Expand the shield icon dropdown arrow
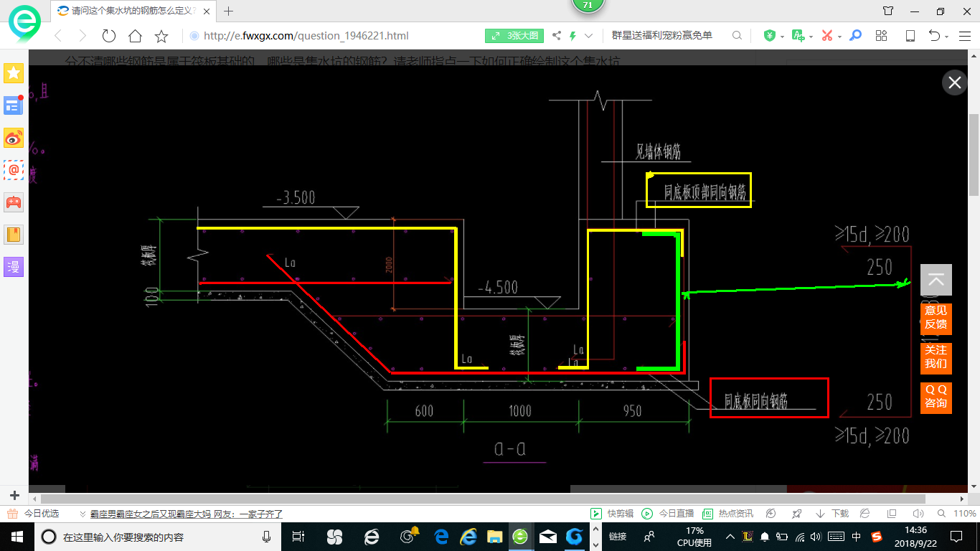Viewport: 980px width, 551px height. click(x=781, y=37)
